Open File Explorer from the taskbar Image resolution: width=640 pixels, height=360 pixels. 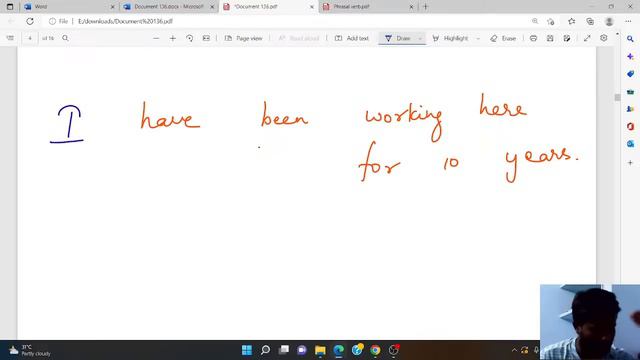320,350
